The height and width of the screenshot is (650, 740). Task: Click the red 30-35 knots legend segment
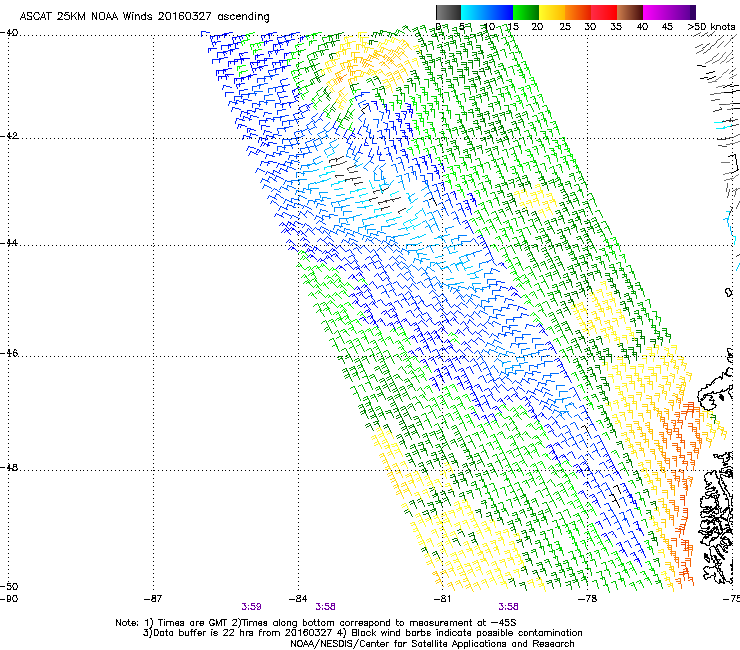pyautogui.click(x=604, y=12)
